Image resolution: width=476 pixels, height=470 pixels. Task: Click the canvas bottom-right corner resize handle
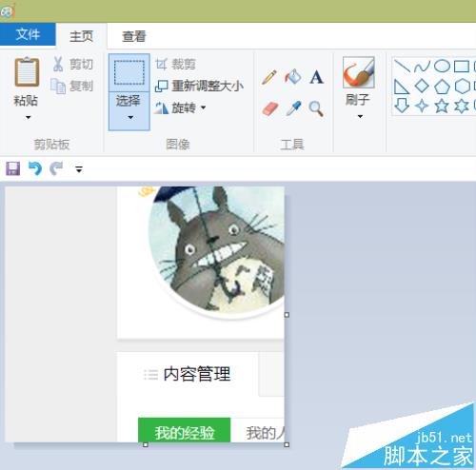[x=287, y=444]
